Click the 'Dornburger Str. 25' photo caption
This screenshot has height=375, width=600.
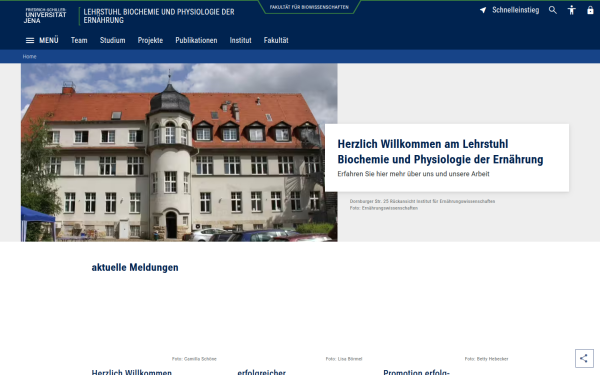tap(422, 201)
